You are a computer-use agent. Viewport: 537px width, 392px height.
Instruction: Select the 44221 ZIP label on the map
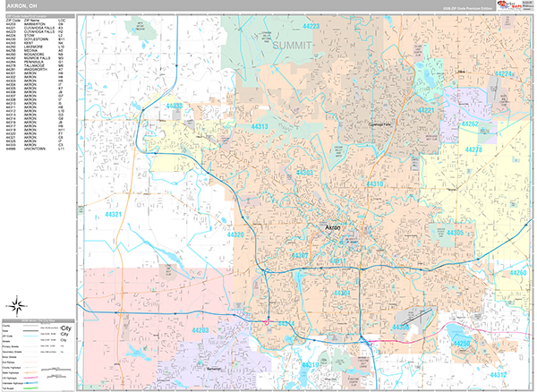point(426,110)
